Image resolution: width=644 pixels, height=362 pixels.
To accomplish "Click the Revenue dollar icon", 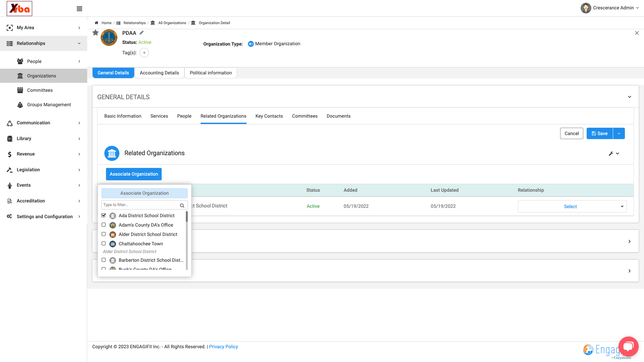I will click(10, 154).
